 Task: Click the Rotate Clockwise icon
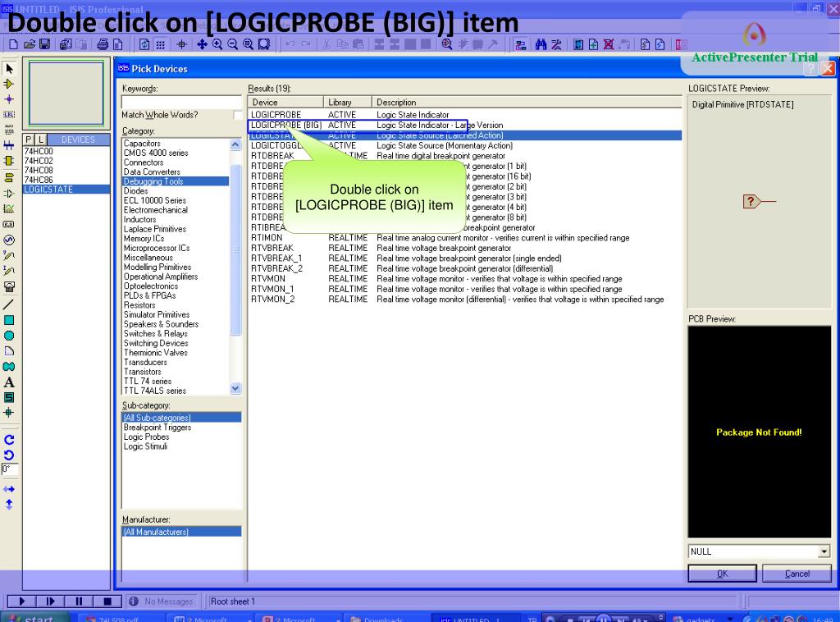click(x=9, y=440)
